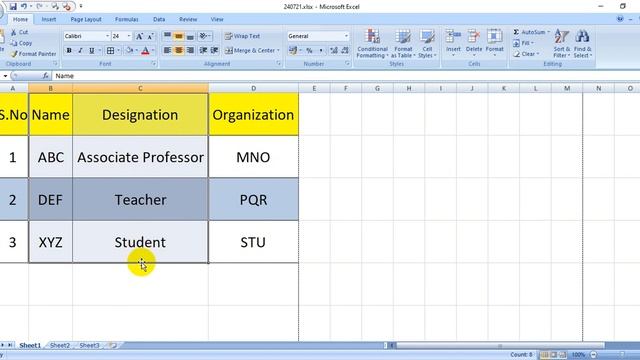Enable Wrap Text
Viewport: 640px width, 360px height.
(x=242, y=36)
